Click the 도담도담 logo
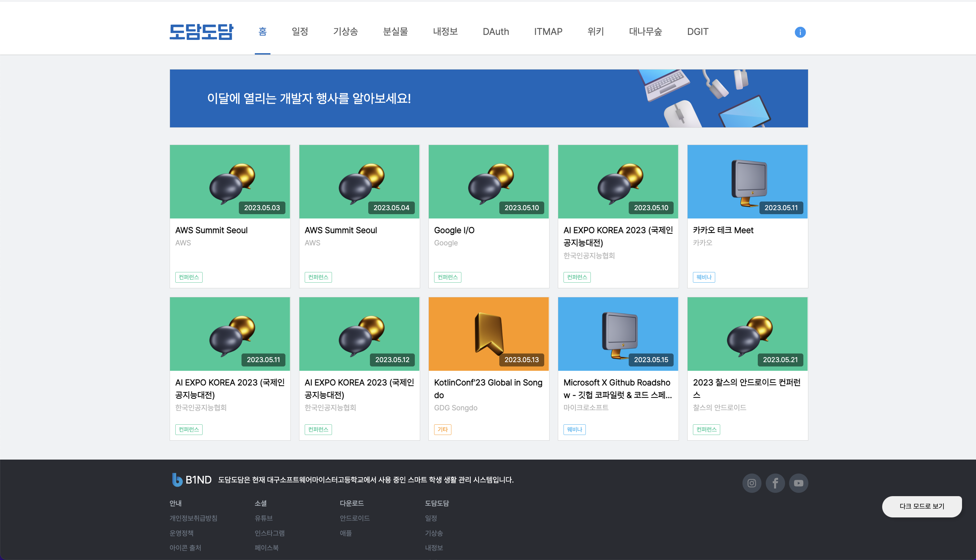This screenshot has width=976, height=560. [201, 32]
